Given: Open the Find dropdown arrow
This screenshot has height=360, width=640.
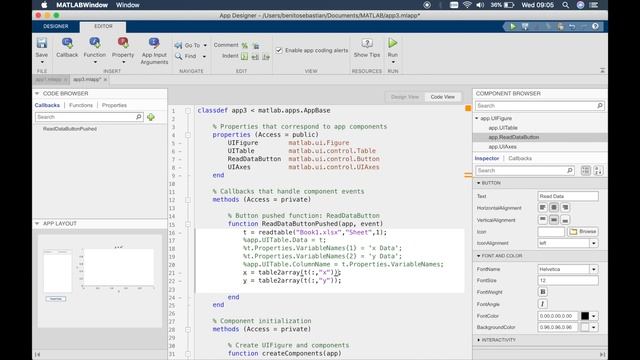Looking at the screenshot, I should tap(204, 56).
